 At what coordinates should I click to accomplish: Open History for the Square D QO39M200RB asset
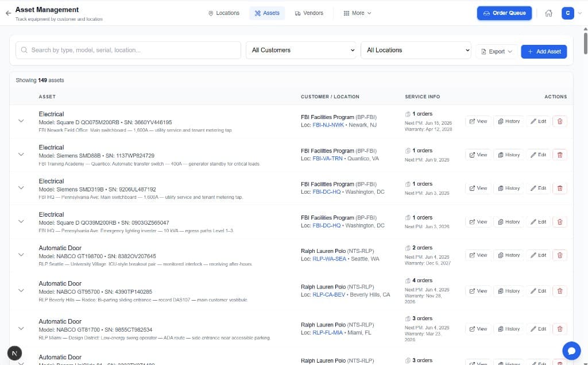(x=509, y=222)
